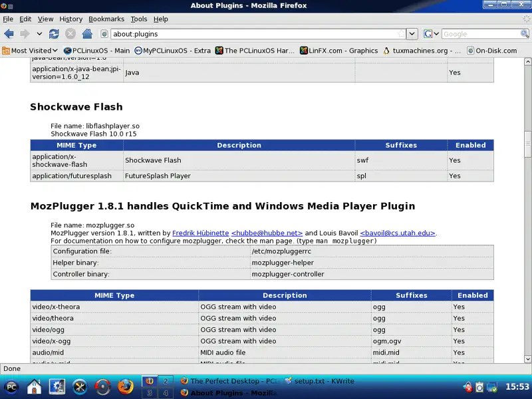532x399 pixels.
Task: Launch the control center panel icon
Action: click(57, 387)
